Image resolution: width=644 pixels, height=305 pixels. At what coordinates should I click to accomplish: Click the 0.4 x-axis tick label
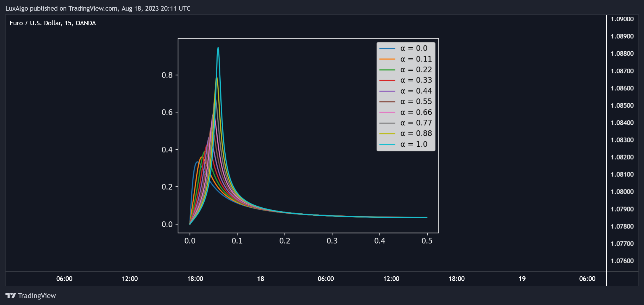[x=380, y=241]
